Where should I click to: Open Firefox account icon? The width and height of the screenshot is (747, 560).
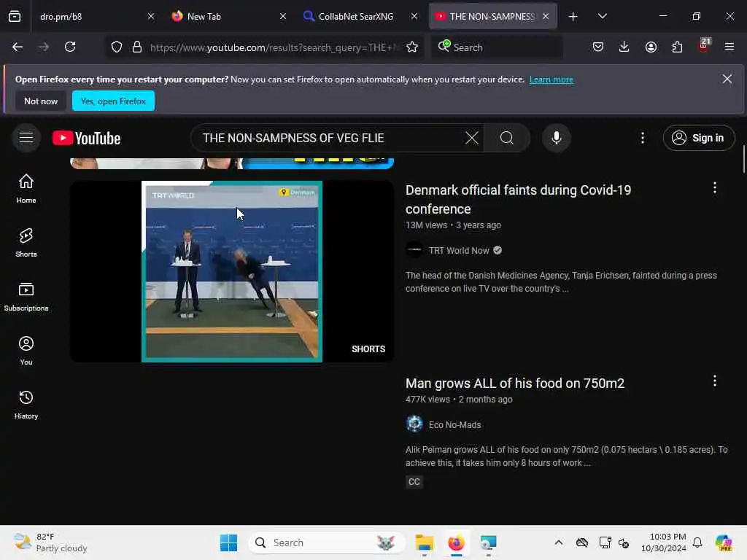pyautogui.click(x=651, y=47)
